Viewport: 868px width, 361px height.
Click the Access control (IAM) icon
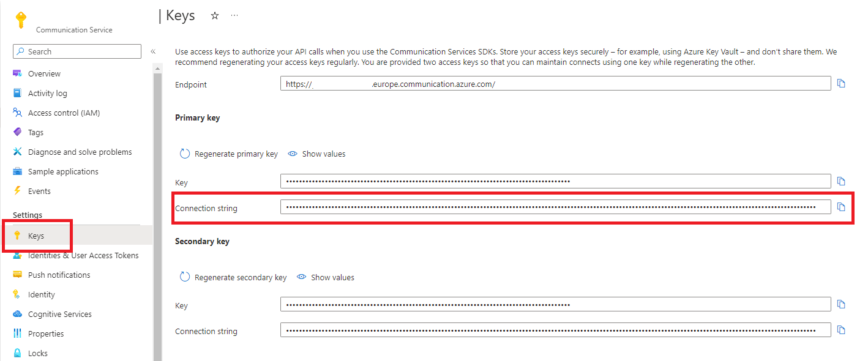pos(17,113)
